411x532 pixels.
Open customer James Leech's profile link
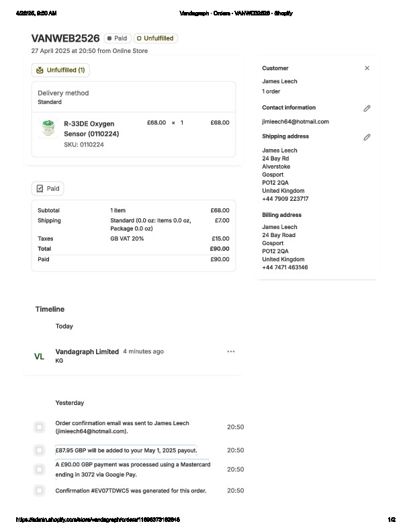coord(279,81)
